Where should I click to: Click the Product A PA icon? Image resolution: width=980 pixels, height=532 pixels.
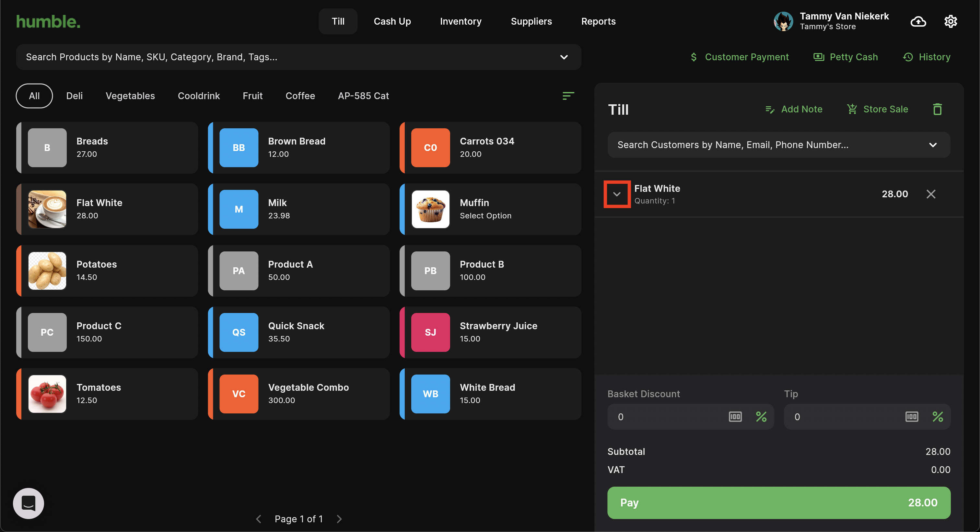[x=239, y=271]
